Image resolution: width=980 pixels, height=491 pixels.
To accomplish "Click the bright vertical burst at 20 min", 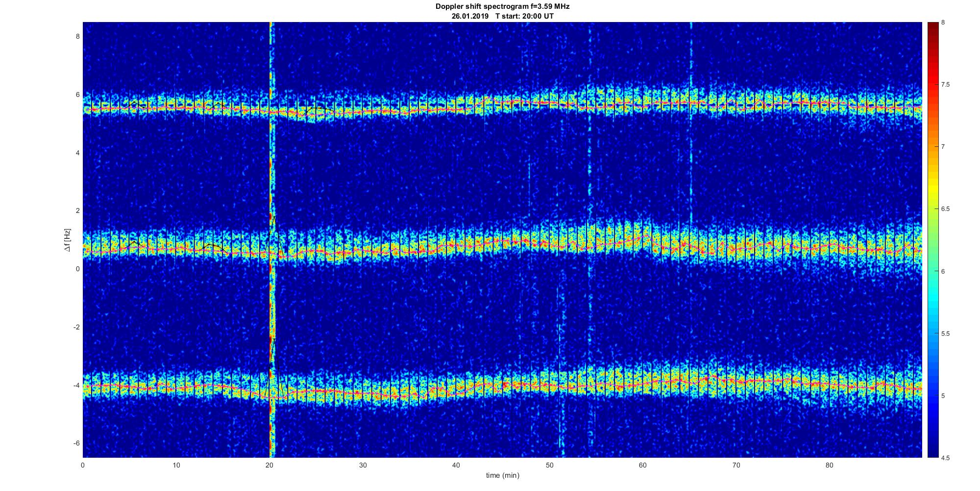I will [x=271, y=240].
